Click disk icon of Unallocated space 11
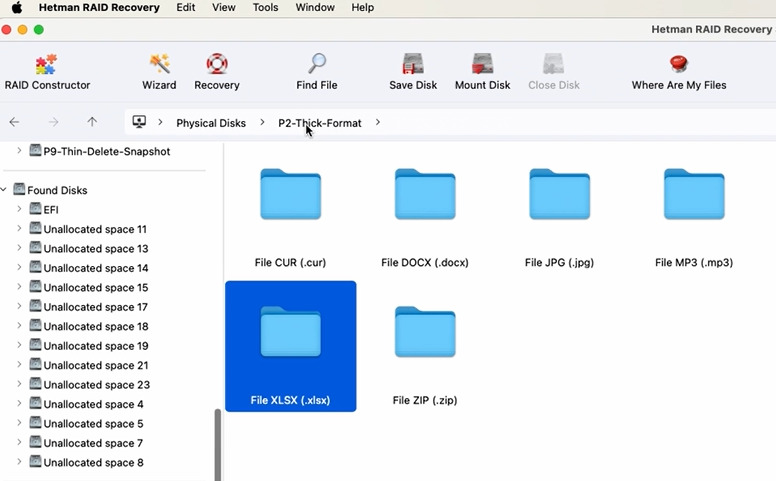Viewport: 776px width, 481px height. (x=35, y=229)
